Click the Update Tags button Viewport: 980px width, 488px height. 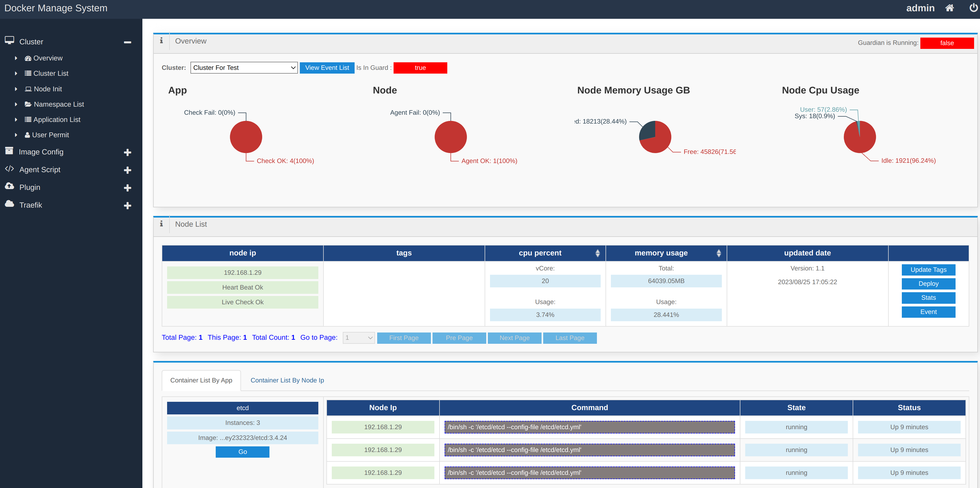point(928,270)
